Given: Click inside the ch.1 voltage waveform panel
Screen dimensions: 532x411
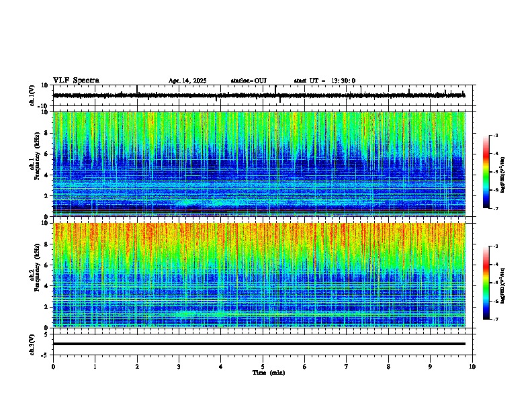Looking at the screenshot, I should click(x=263, y=95).
